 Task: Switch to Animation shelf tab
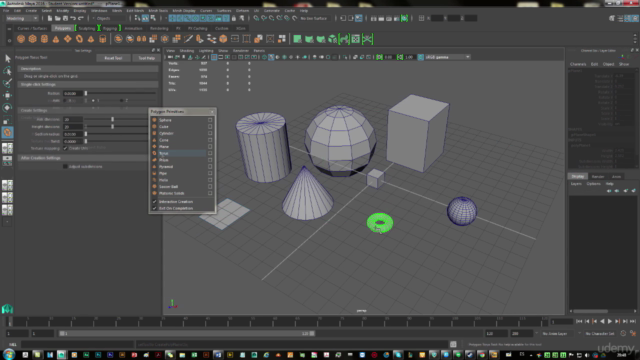[133, 29]
